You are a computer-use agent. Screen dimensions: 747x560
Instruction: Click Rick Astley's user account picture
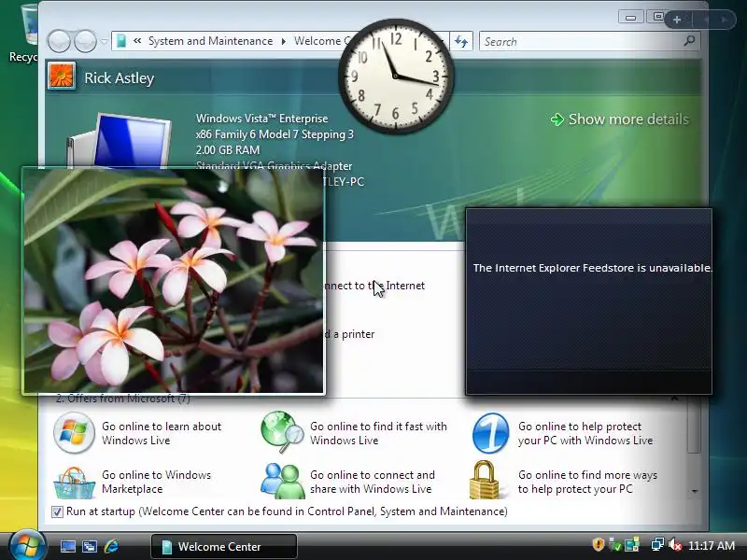click(61, 77)
